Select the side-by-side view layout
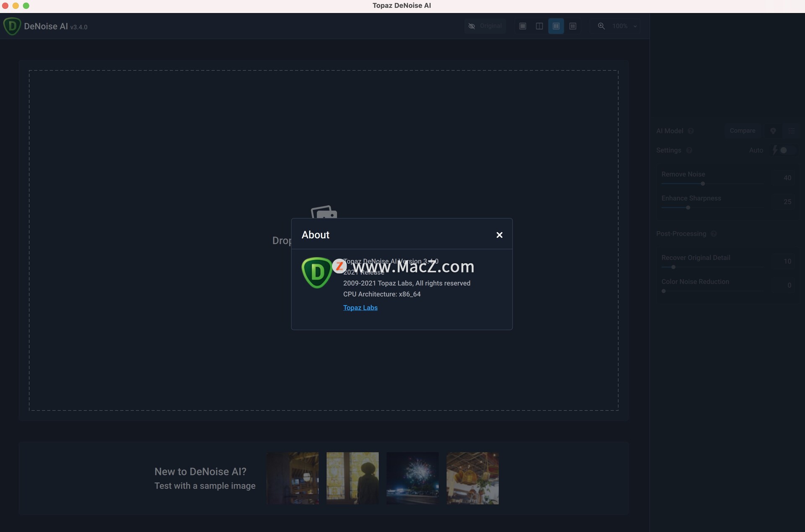805x532 pixels. click(x=556, y=26)
